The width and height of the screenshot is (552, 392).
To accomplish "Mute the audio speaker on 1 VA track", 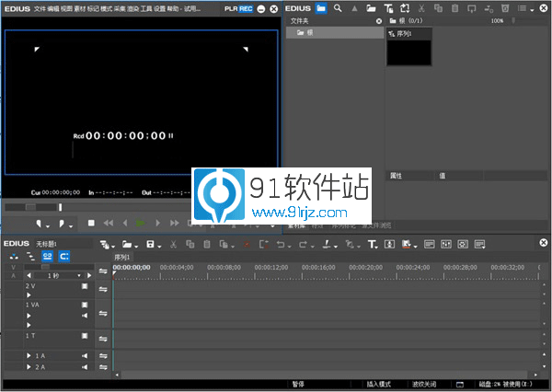I will [x=85, y=315].
